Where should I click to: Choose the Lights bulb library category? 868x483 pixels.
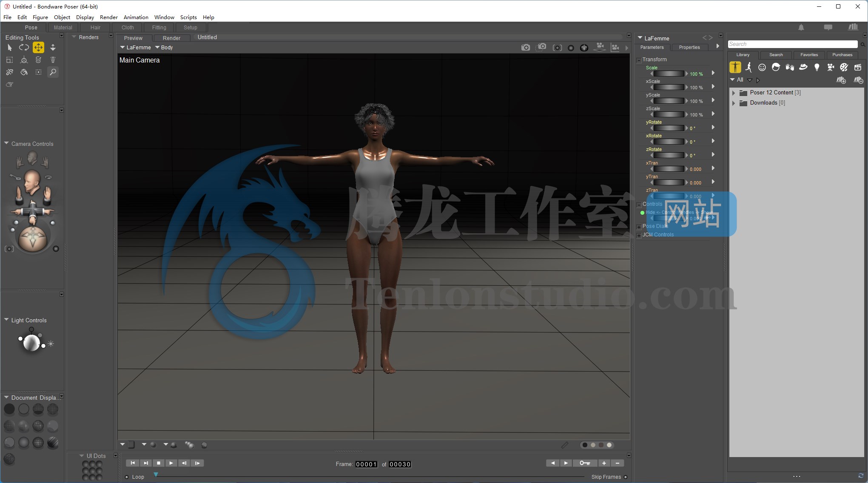(817, 67)
